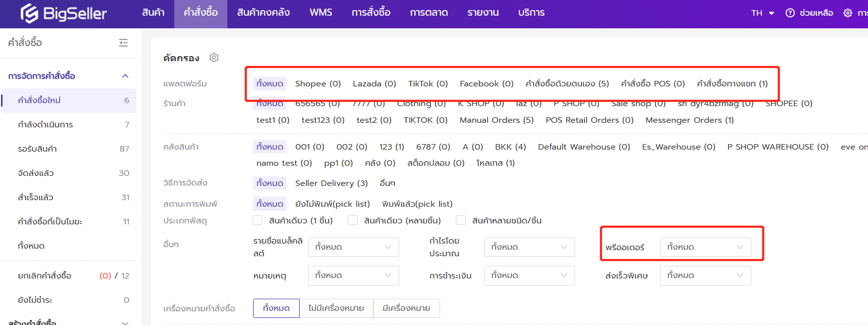Select รอรับสินค้า in the sidebar

pyautogui.click(x=37, y=149)
